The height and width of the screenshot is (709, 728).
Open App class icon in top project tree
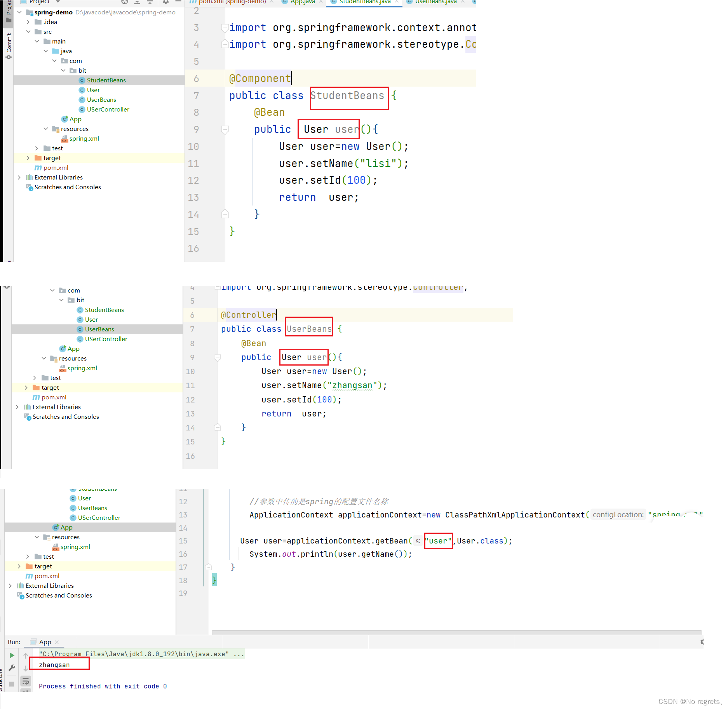point(65,119)
